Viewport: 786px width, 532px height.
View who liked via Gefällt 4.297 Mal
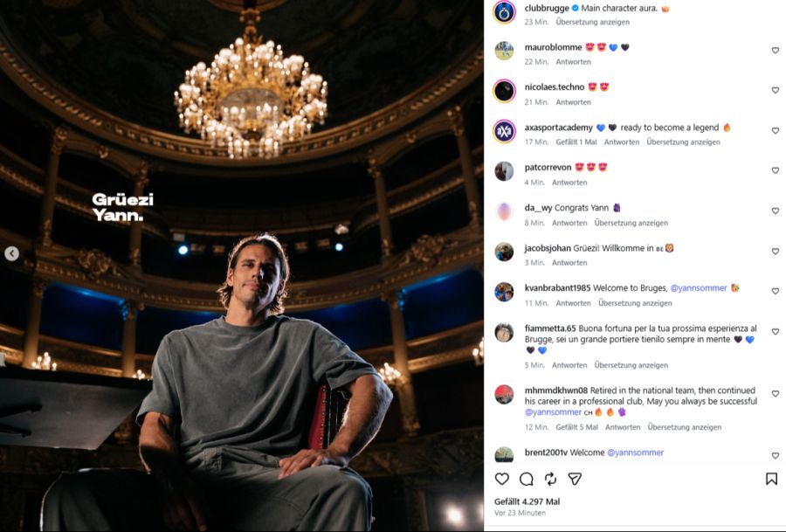click(527, 501)
